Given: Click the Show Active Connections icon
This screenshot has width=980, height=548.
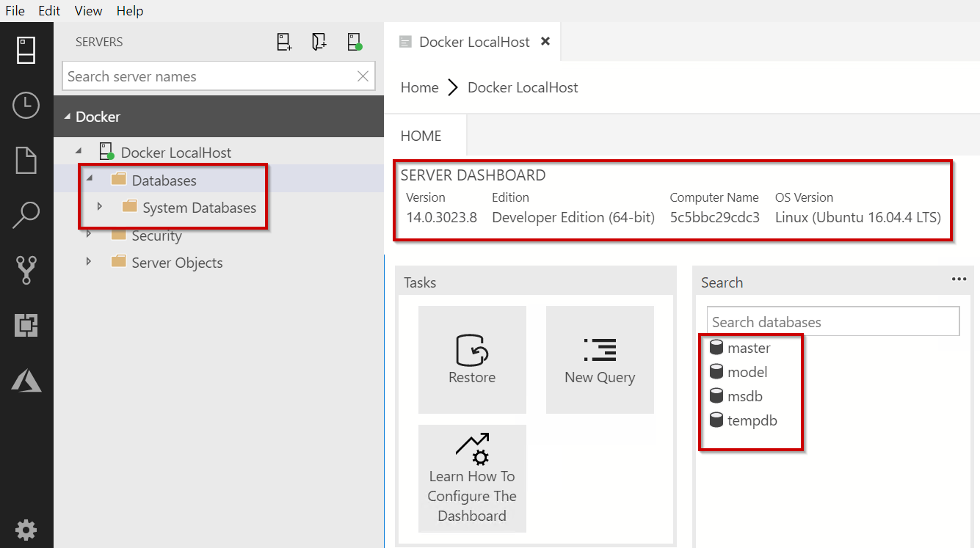Looking at the screenshot, I should [x=355, y=43].
